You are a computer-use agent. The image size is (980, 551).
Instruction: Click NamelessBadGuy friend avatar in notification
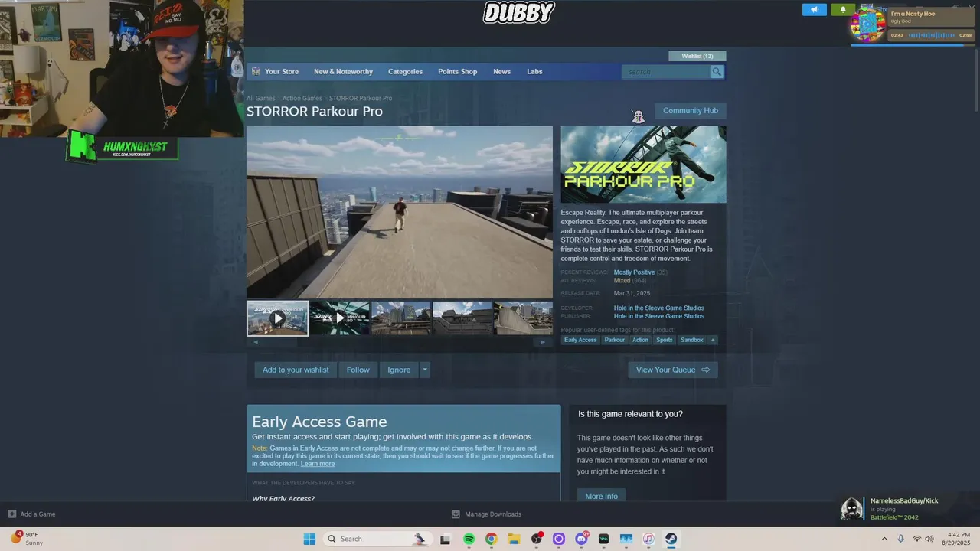[x=852, y=509]
